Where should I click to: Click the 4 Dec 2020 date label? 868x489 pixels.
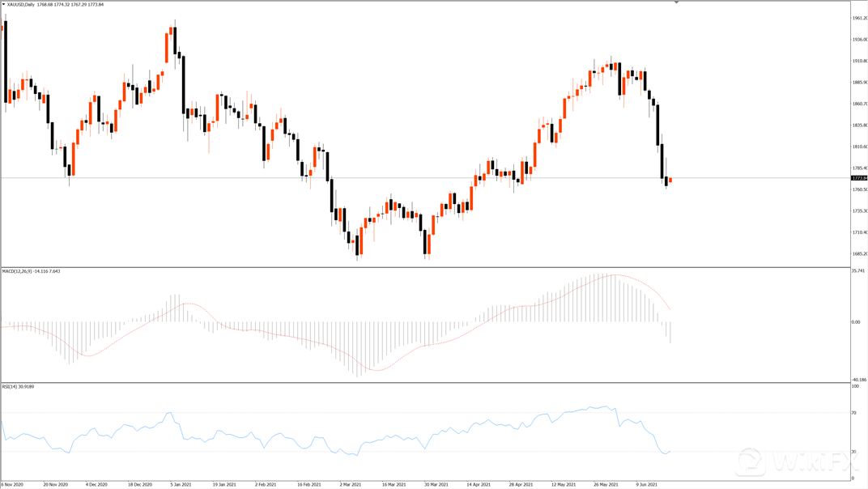(96, 485)
